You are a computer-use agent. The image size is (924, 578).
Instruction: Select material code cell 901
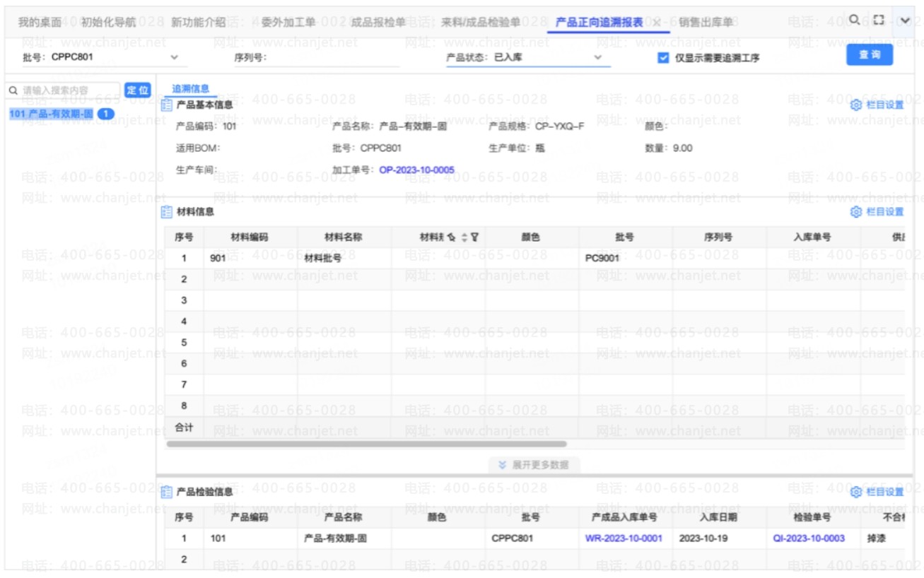(250, 259)
